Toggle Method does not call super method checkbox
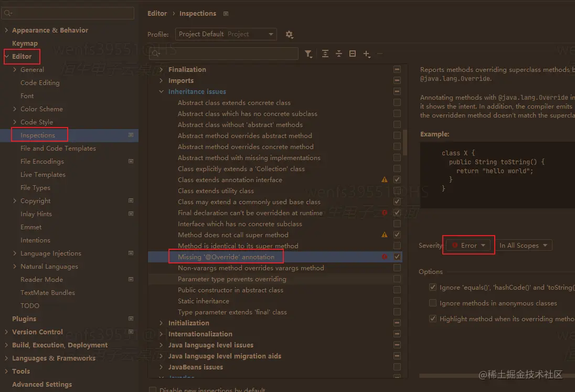The height and width of the screenshot is (392, 575). 397,235
